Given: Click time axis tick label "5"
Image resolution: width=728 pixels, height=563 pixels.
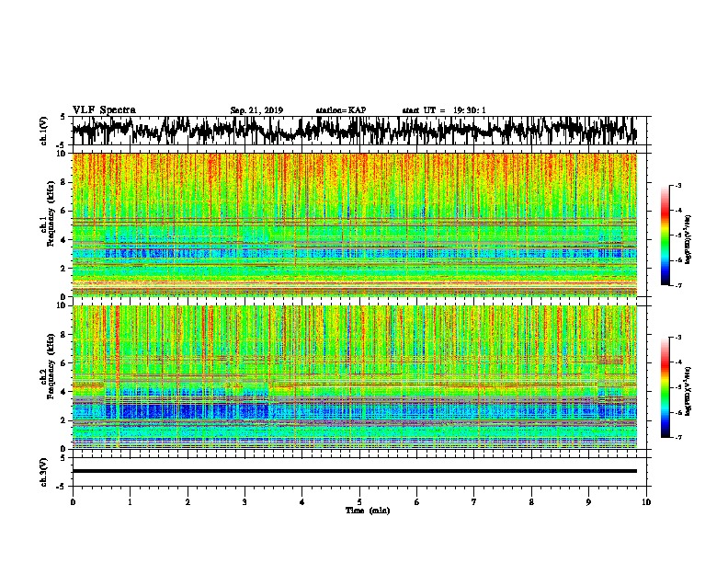Looking at the screenshot, I should (x=359, y=502).
